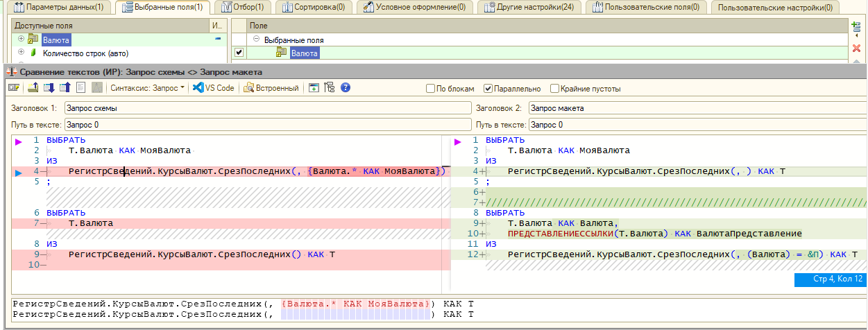Click the red X delete field icon
The image size is (868, 330).
coord(856,48)
